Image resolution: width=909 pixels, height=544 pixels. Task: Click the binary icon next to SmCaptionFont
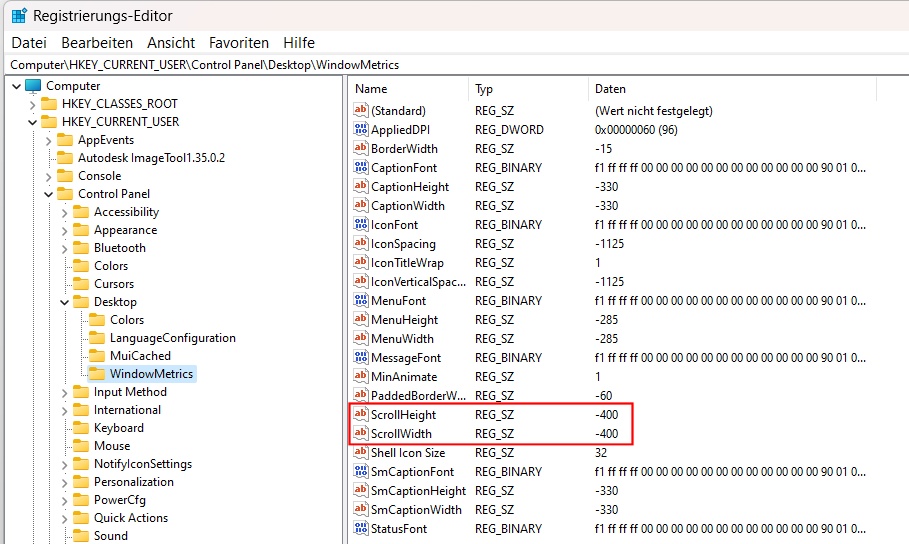click(361, 472)
